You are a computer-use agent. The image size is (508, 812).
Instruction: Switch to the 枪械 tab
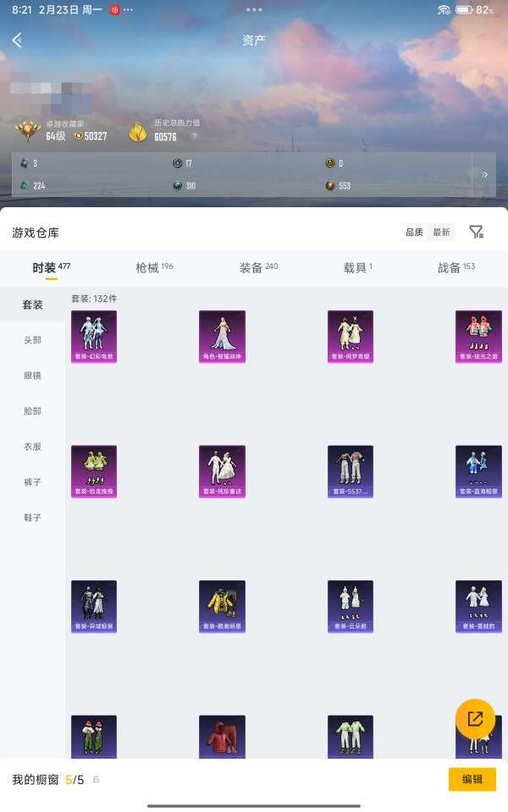[x=154, y=268]
